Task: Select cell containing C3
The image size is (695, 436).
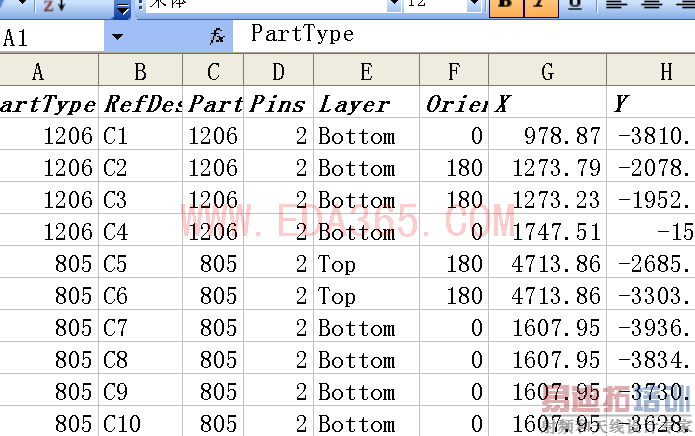Action: tap(141, 198)
